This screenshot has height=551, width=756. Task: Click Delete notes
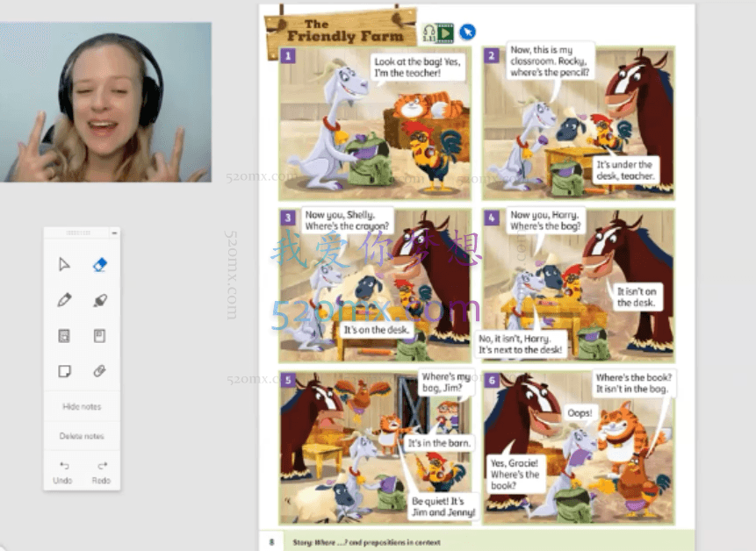(82, 436)
